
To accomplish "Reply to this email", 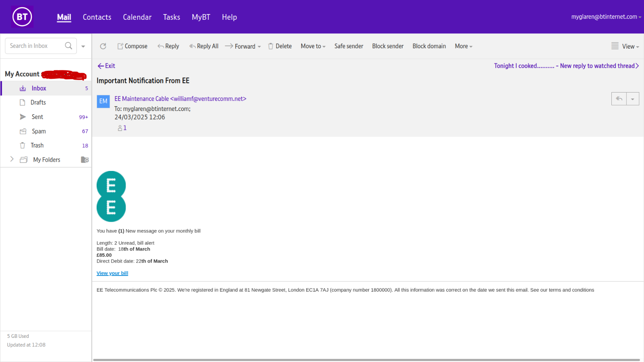I will coord(168,46).
